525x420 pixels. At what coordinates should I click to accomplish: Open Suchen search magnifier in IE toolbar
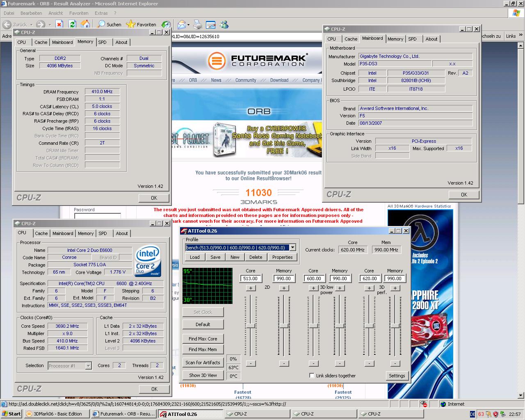point(109,25)
